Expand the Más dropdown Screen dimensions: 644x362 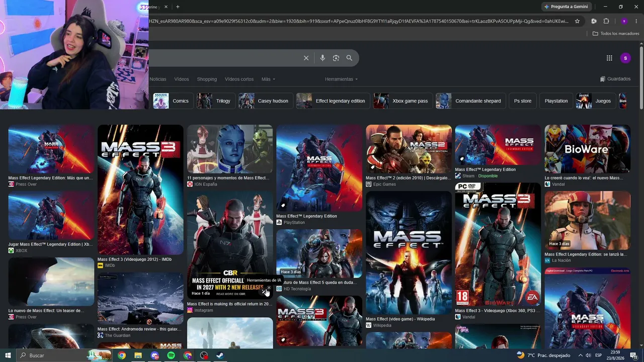(268, 79)
